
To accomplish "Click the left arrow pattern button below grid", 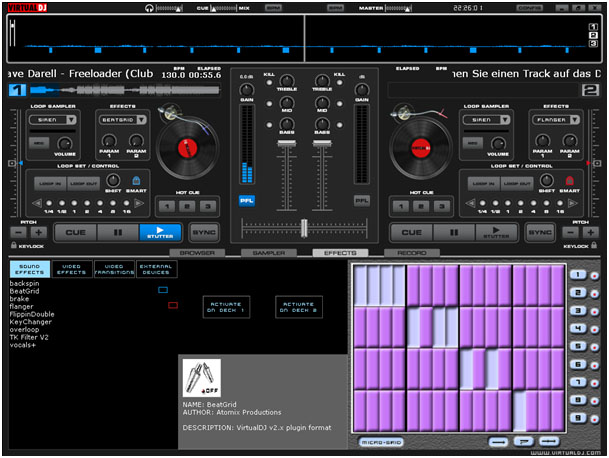I will pos(498,442).
